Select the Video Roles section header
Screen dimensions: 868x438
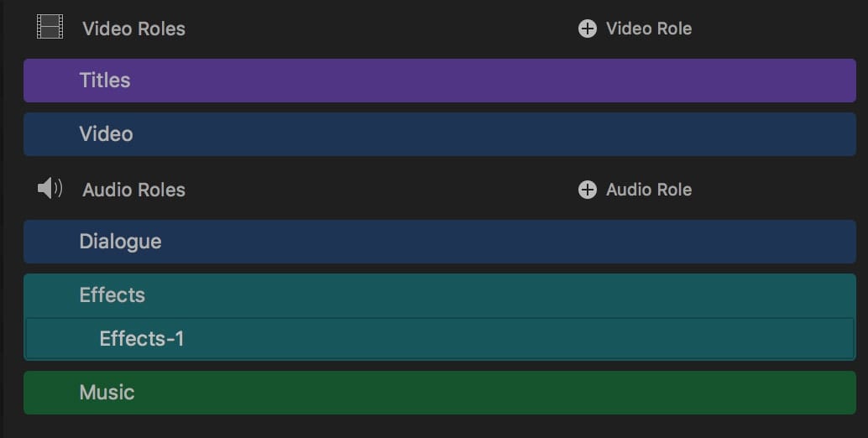(133, 29)
